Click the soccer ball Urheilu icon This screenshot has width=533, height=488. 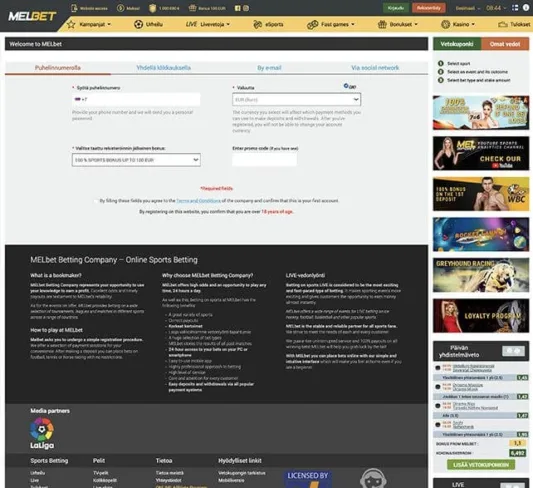(x=138, y=24)
